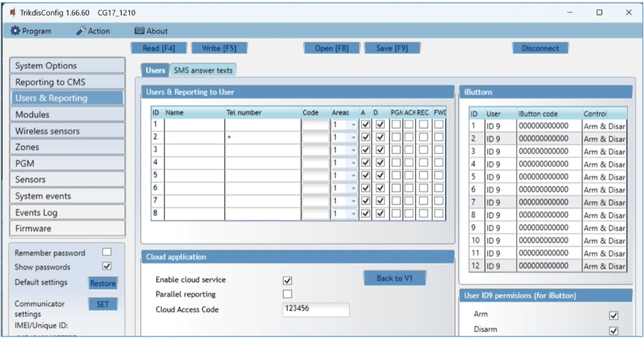Expand the Areas dropdown for user ID 1

[353, 125]
